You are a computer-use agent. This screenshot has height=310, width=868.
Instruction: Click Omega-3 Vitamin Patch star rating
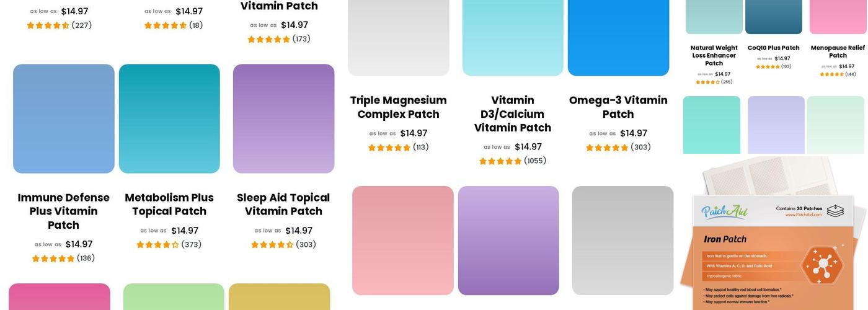pyautogui.click(x=607, y=148)
